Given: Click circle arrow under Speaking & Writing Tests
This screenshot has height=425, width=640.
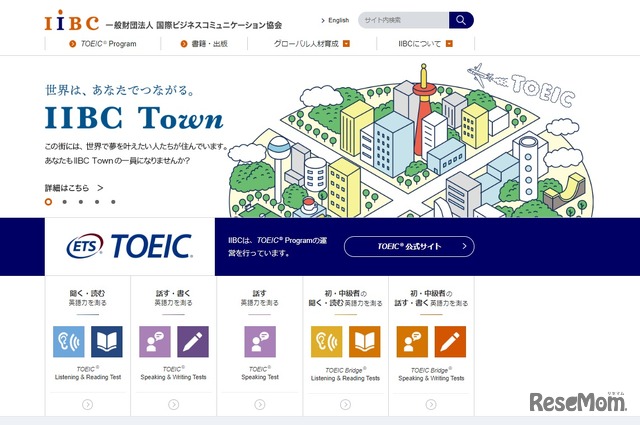Looking at the screenshot, I should coord(173,405).
